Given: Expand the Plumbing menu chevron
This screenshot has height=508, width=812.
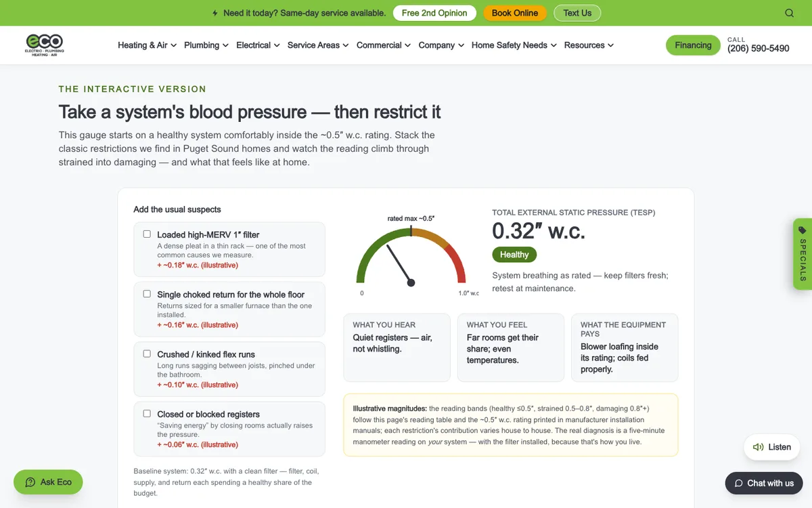Looking at the screenshot, I should click(226, 45).
